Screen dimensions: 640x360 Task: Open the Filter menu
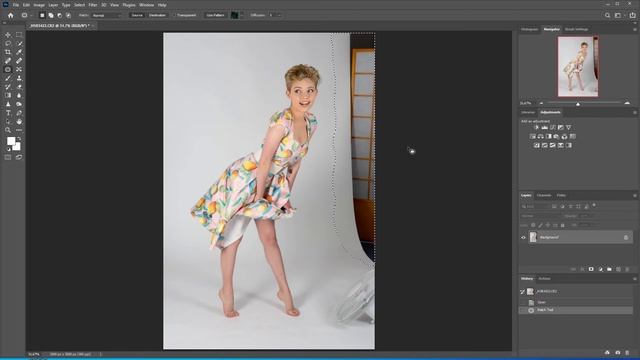(93, 5)
